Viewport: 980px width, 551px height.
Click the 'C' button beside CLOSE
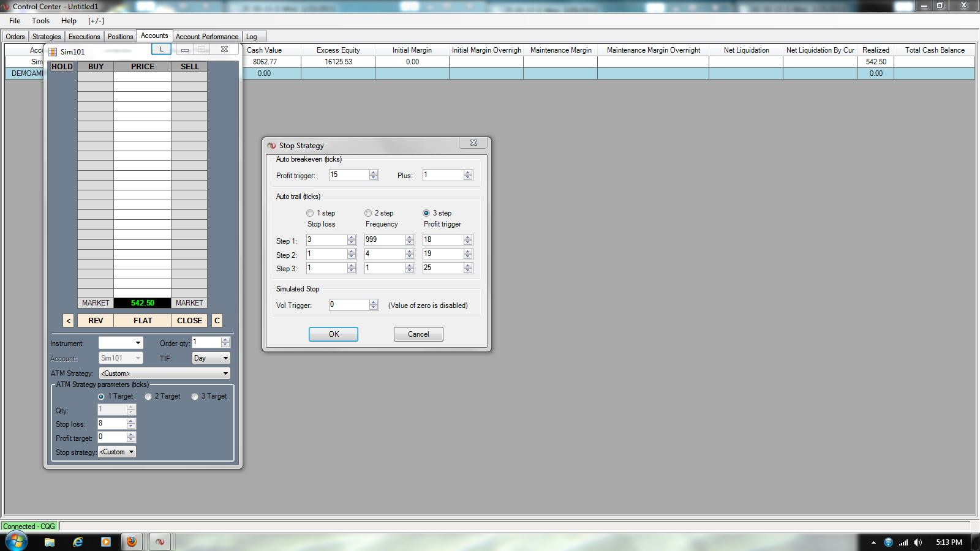point(217,321)
